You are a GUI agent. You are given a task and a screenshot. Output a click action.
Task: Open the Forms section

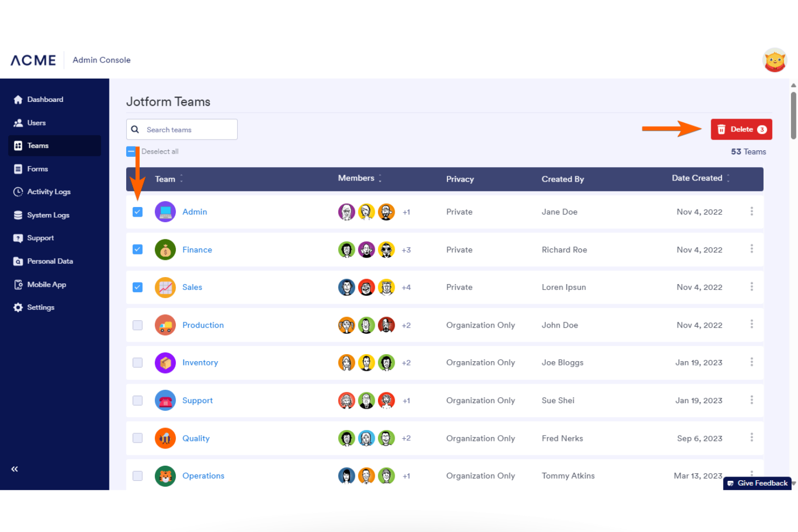pyautogui.click(x=38, y=169)
